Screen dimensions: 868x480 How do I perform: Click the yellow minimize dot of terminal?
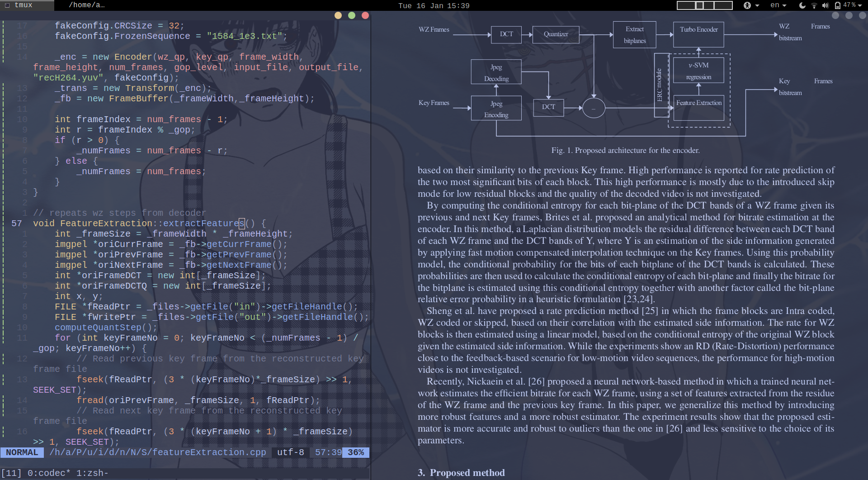[x=338, y=15]
